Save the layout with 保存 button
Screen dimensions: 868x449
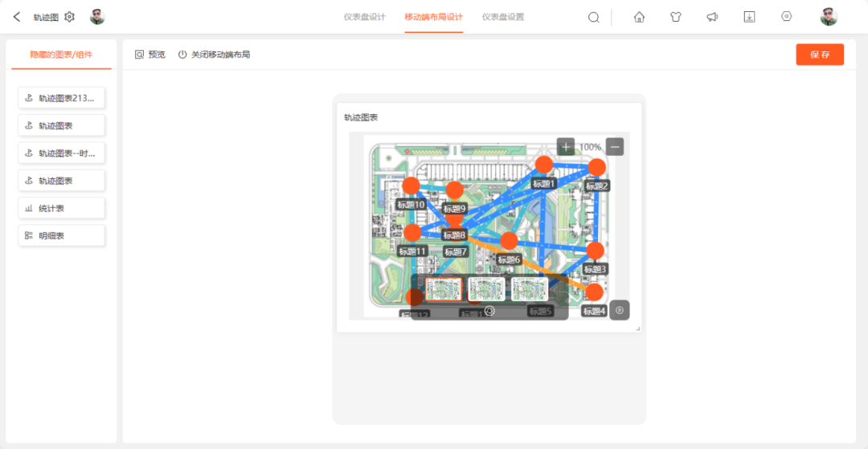tap(820, 55)
